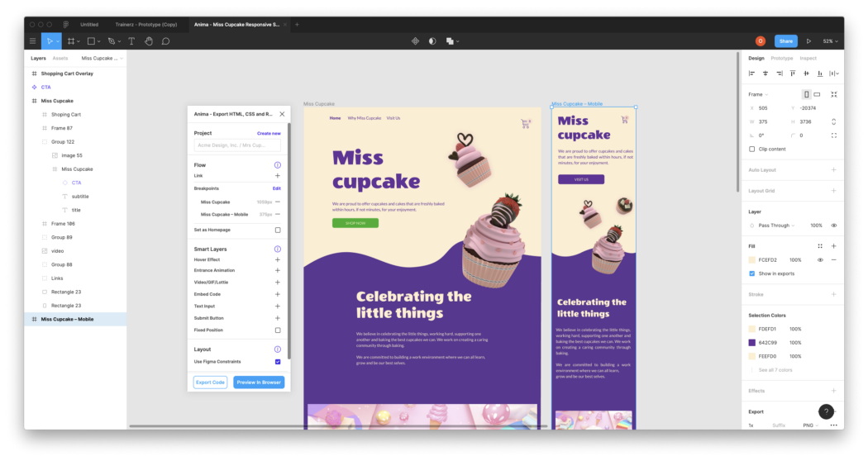The image size is (868, 461).
Task: Open the Help question mark button
Action: pyautogui.click(x=826, y=411)
